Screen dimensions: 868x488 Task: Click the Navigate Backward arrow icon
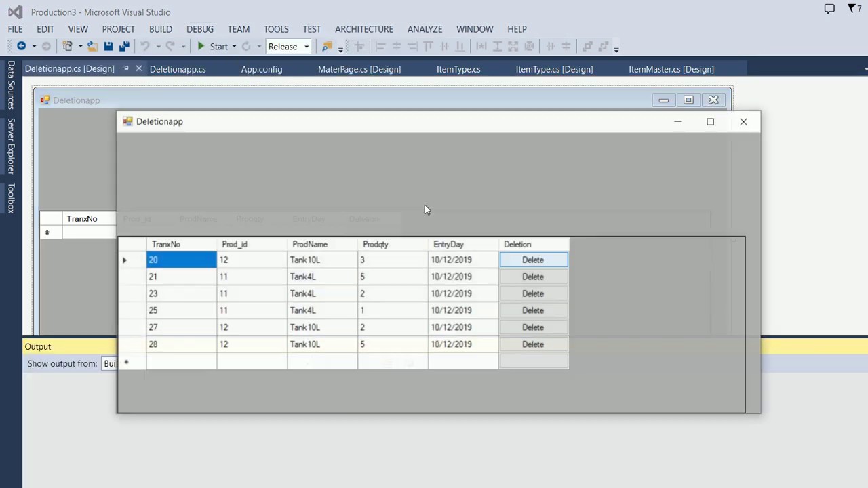[x=22, y=46]
